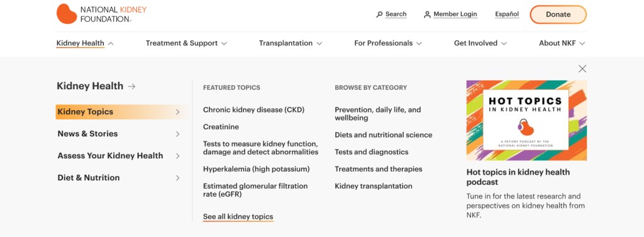Switch language to Español
Screen dimensions: 644x237
click(507, 14)
